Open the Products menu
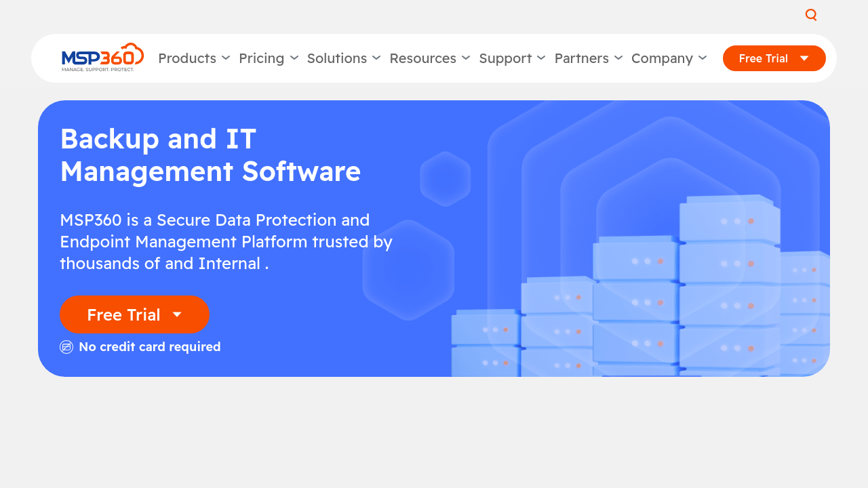This screenshot has width=868, height=488. point(187,58)
